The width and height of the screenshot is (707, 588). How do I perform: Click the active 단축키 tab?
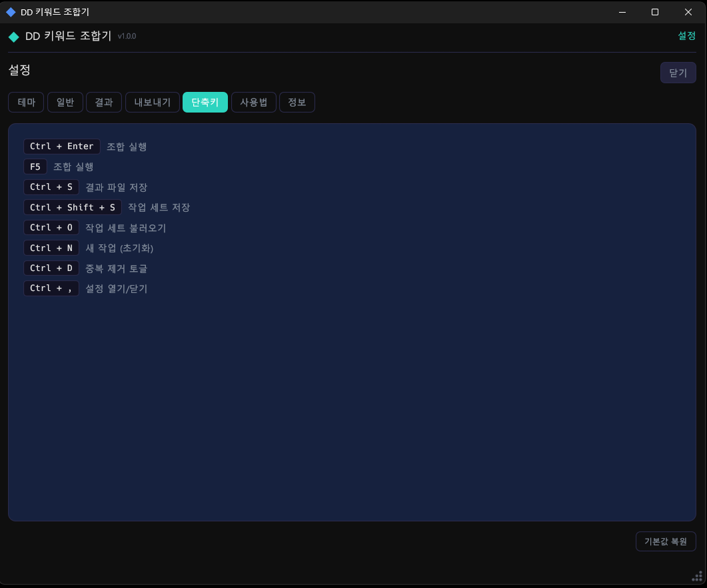205,102
